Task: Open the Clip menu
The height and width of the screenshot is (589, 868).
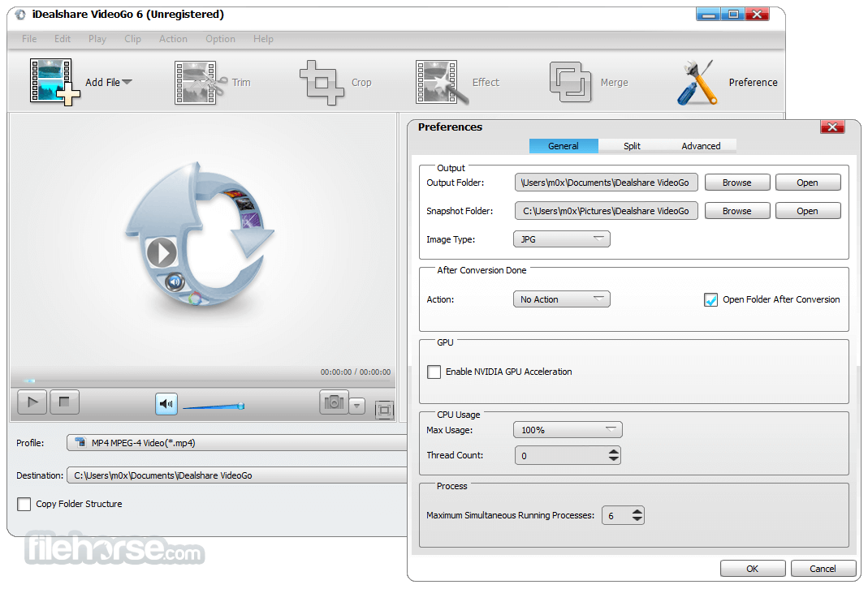Action: click(x=132, y=39)
